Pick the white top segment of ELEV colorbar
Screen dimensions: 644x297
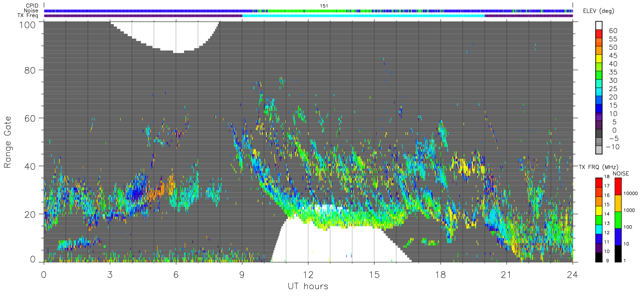point(598,25)
